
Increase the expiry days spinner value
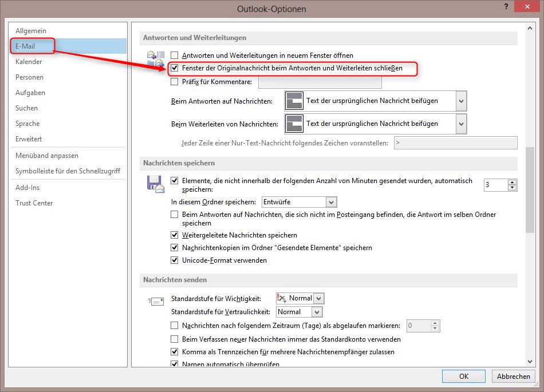pyautogui.click(x=435, y=323)
